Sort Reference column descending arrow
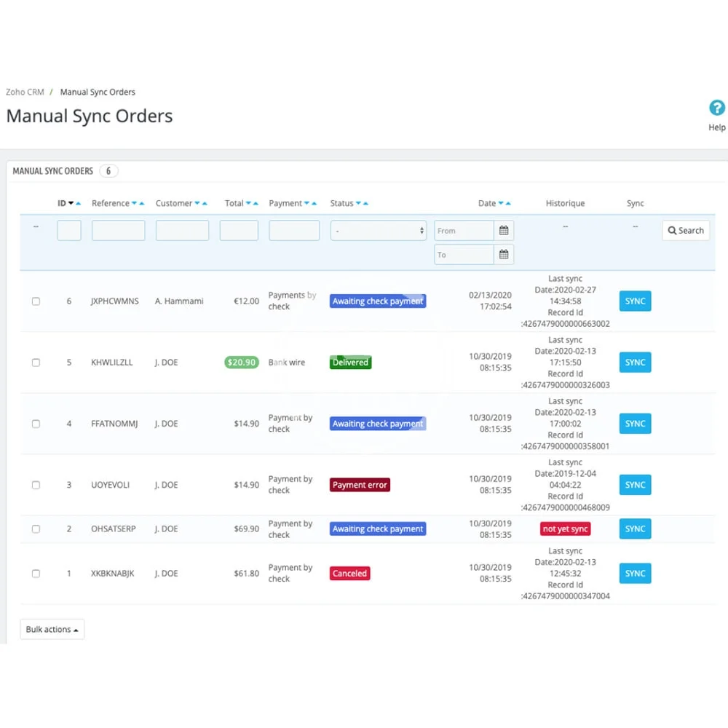 coord(134,203)
